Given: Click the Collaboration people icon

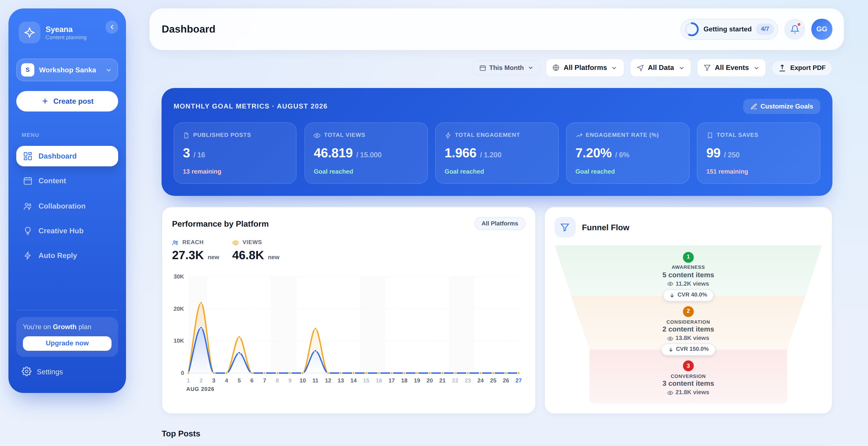Looking at the screenshot, I should coord(28,206).
